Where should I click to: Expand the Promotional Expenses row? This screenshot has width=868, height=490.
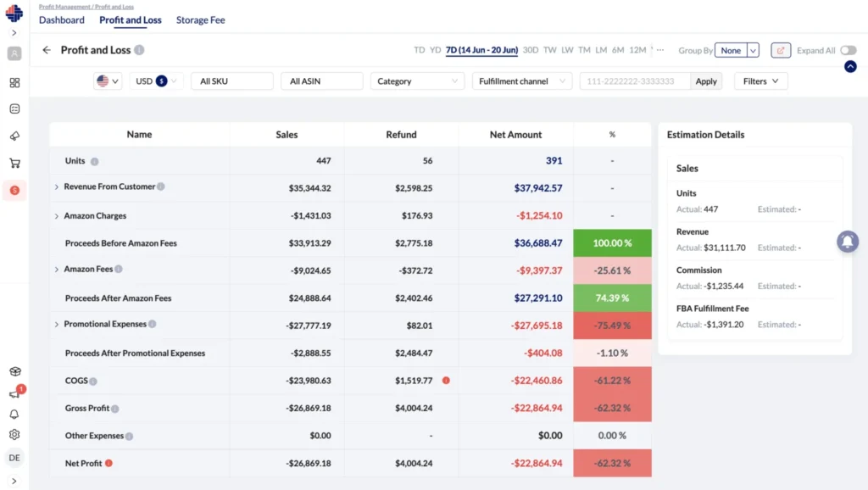pyautogui.click(x=56, y=324)
